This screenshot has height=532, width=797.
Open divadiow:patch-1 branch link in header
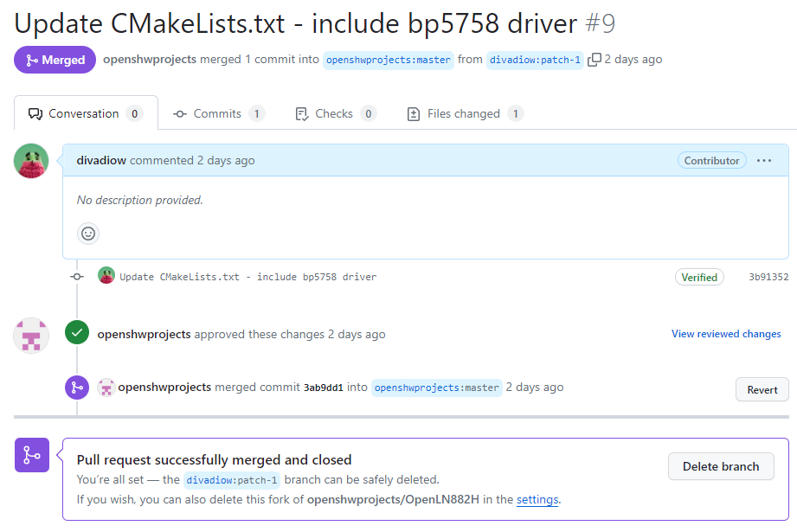(535, 60)
